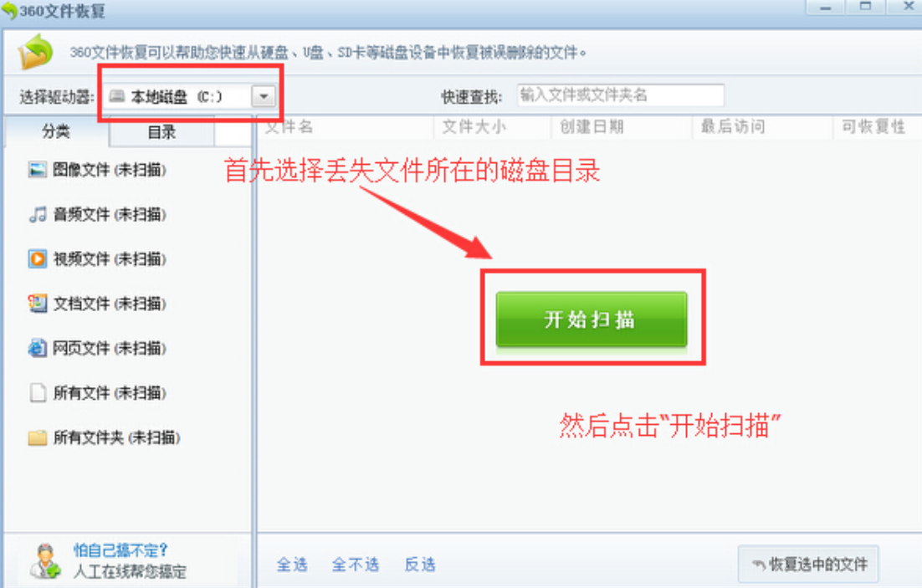Click the video files play icon
The image size is (922, 588).
tap(37, 258)
